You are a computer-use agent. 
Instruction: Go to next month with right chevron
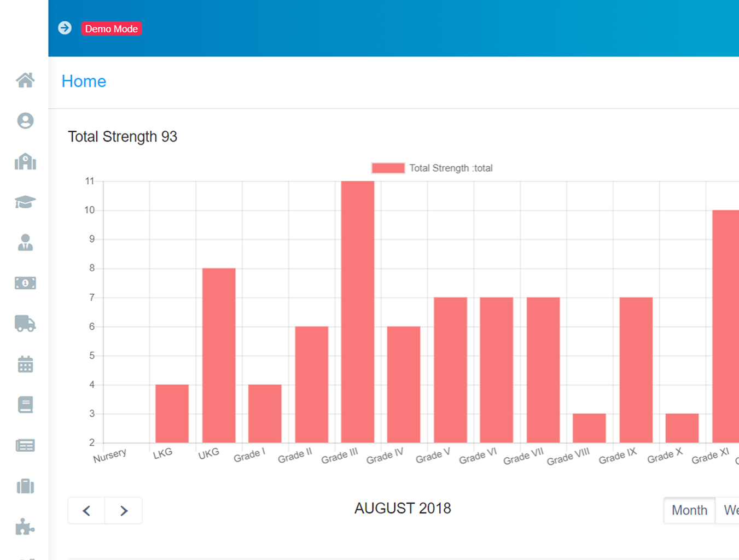124,511
